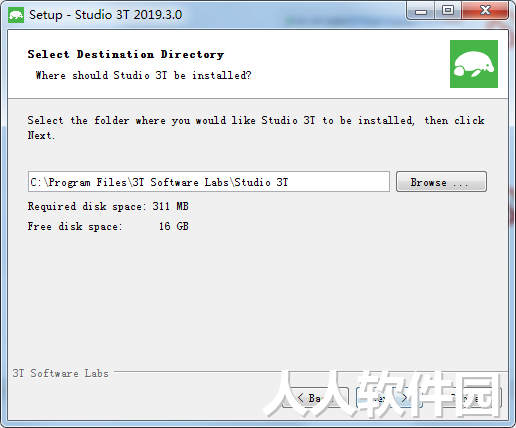Click the "3T Software Labs" footer label
The width and height of the screenshot is (516, 428).
point(61,373)
